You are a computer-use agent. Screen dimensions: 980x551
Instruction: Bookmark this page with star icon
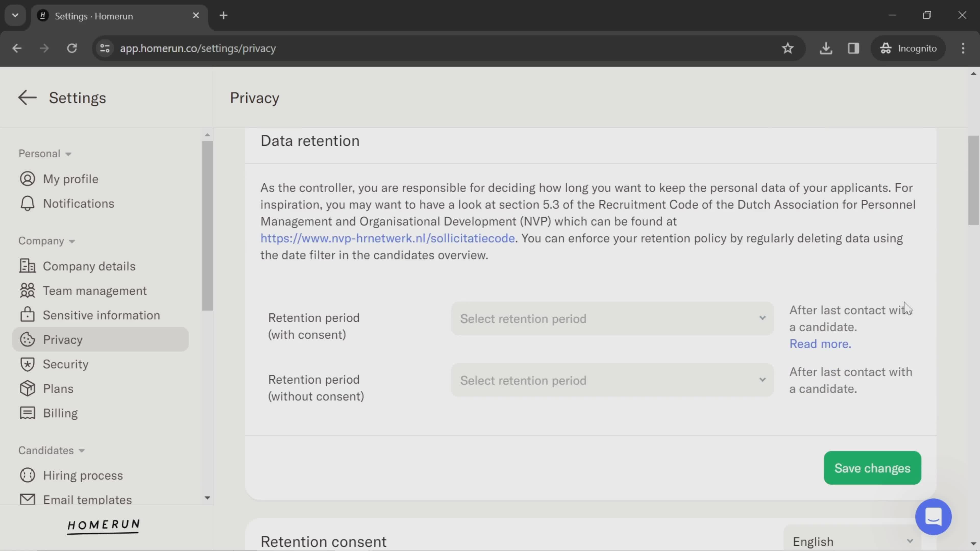[788, 48]
